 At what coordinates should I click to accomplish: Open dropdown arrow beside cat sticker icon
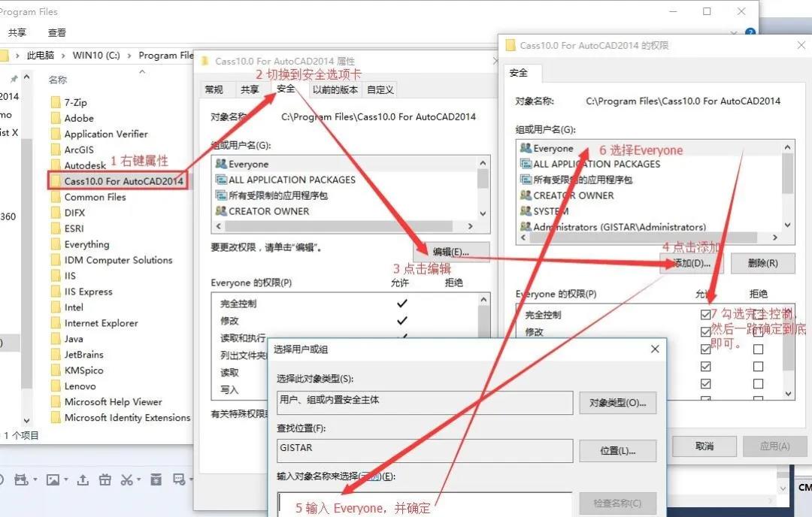click(35, 479)
